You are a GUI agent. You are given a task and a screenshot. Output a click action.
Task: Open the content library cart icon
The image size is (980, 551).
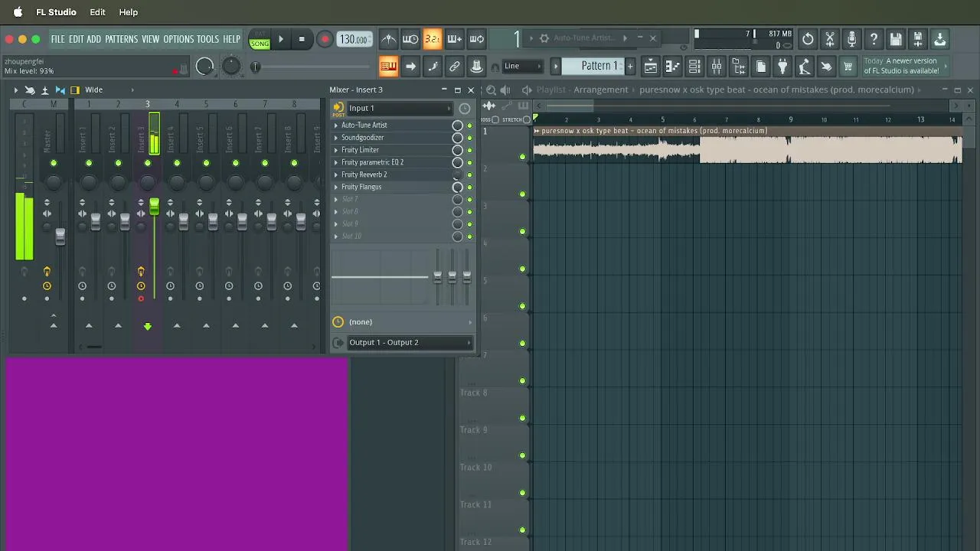(848, 67)
